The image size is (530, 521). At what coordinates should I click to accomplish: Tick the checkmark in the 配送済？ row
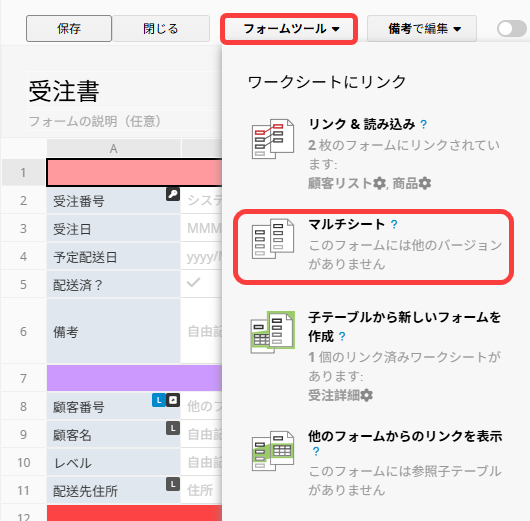point(194,282)
